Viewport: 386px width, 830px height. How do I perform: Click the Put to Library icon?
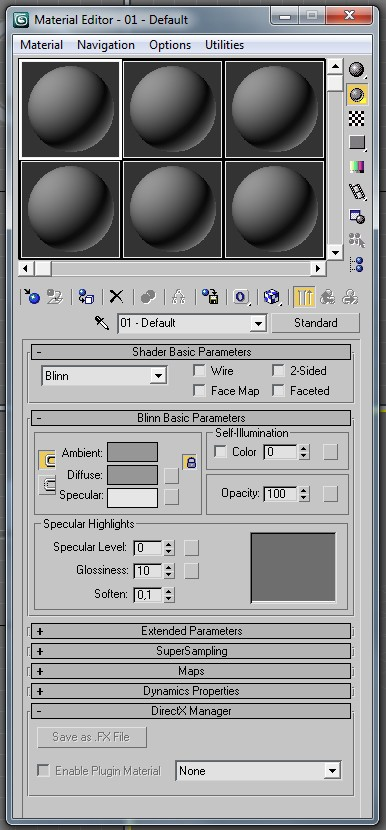coord(210,297)
